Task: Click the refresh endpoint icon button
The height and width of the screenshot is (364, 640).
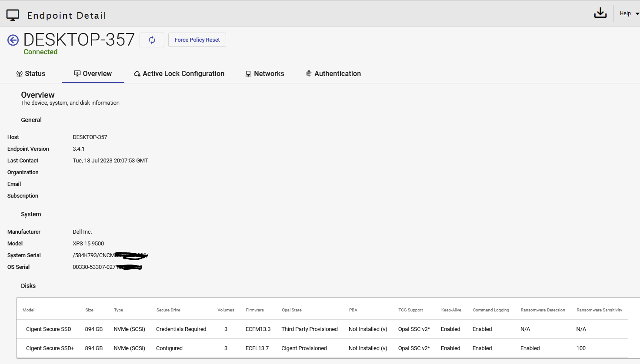Action: (x=152, y=40)
